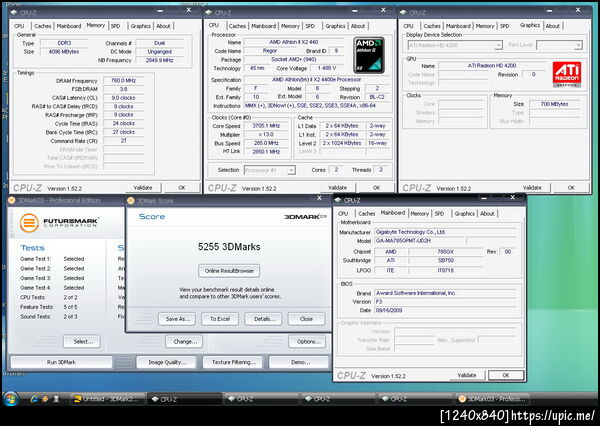
Task: Select SPD tab in CPU-Z Mainboard window
Action: (439, 214)
